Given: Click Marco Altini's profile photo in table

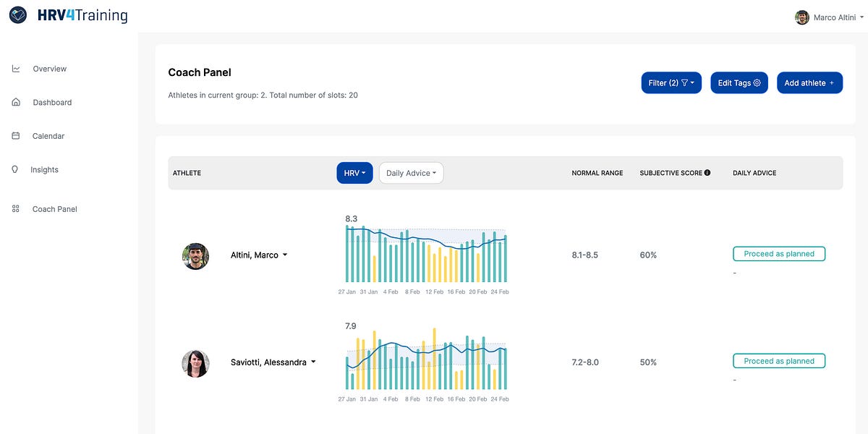Looking at the screenshot, I should pyautogui.click(x=195, y=256).
